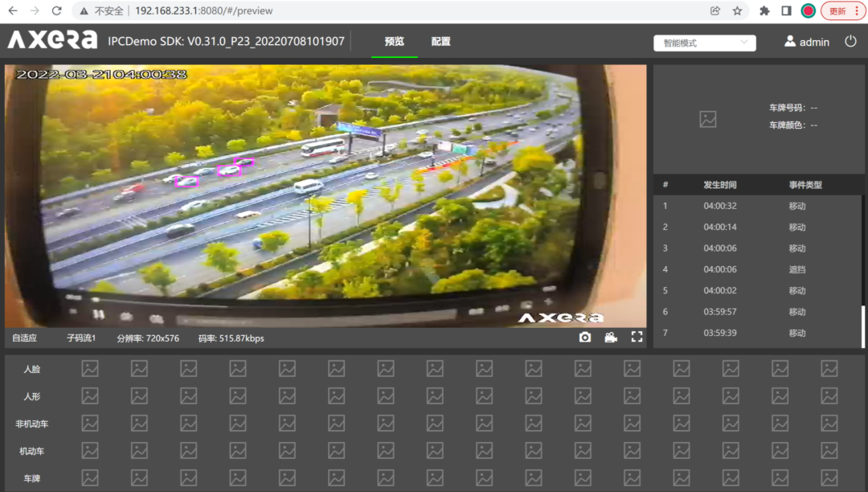
Task: Click the browser share page icon
Action: pyautogui.click(x=715, y=11)
